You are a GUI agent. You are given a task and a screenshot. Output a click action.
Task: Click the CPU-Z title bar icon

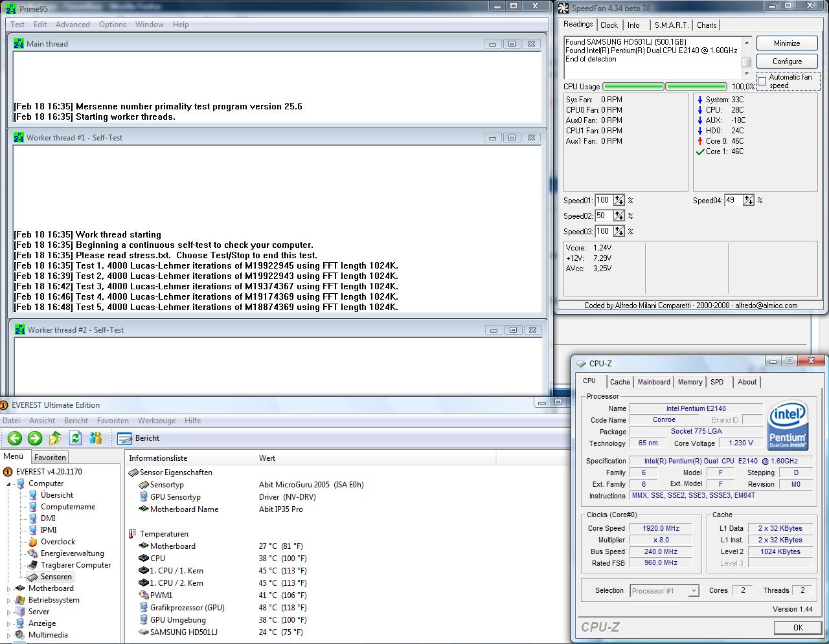pos(581,363)
